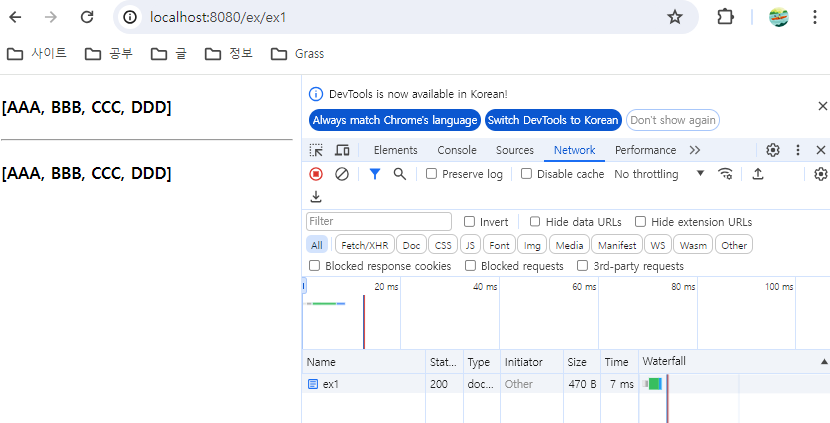Bookmark this page with the star
Image resolution: width=830 pixels, height=423 pixels.
[x=674, y=17]
